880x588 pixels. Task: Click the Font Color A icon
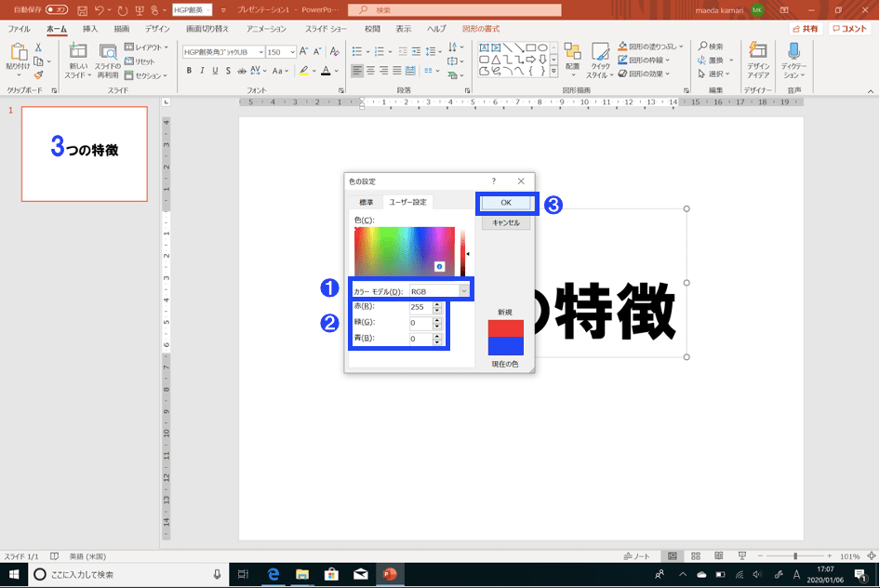click(x=326, y=71)
